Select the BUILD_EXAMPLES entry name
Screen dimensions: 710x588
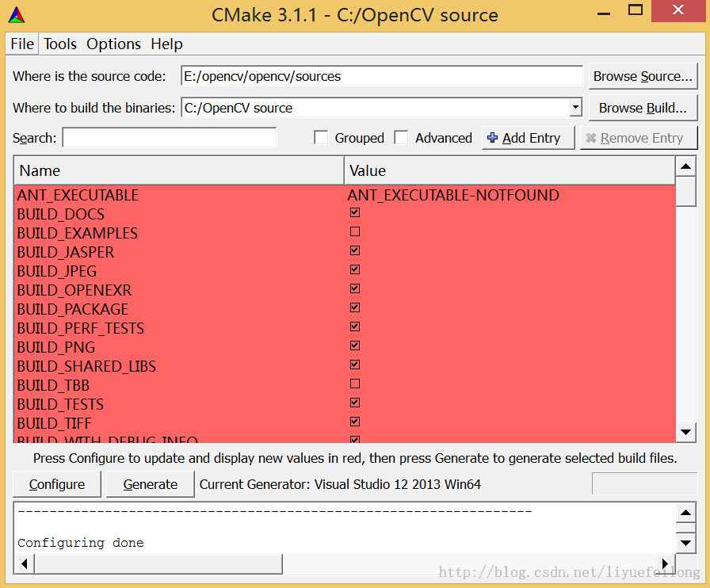coord(78,233)
